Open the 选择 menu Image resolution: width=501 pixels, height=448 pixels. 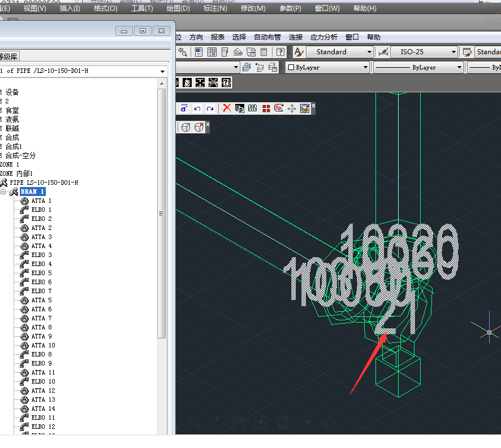tap(239, 37)
